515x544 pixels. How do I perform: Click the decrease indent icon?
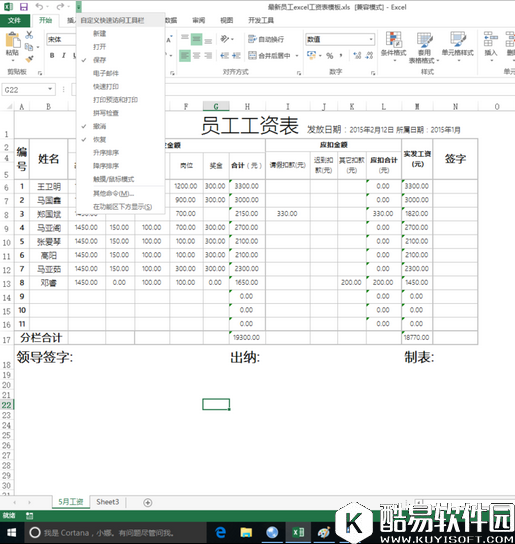225,56
